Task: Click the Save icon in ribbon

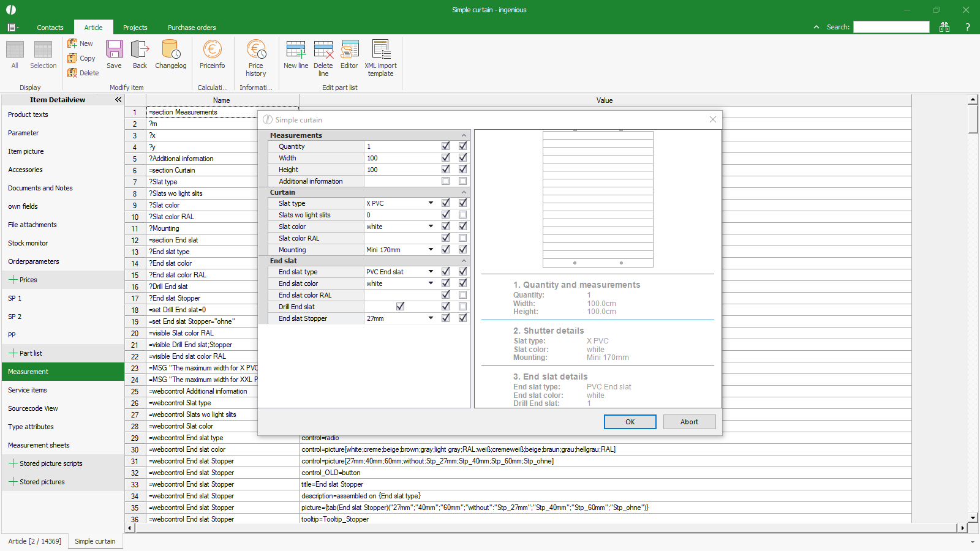Action: [114, 50]
